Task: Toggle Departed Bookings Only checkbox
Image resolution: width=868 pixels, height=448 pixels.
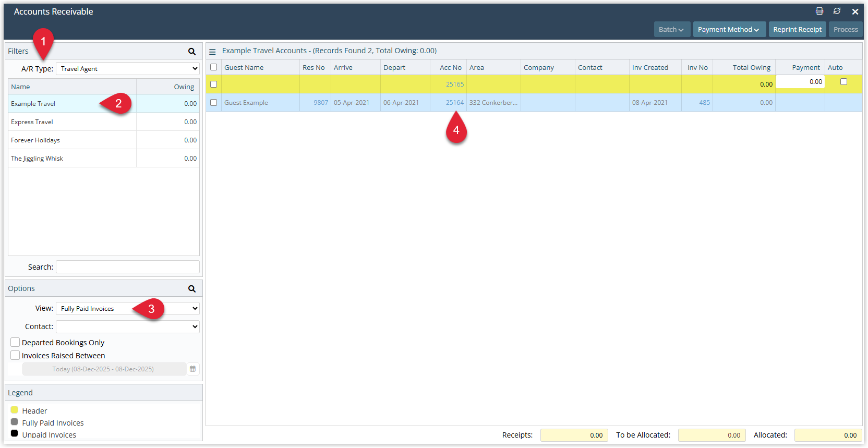Action: tap(15, 342)
